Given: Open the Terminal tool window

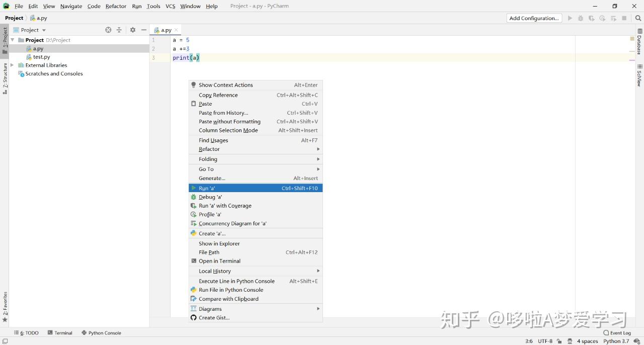Looking at the screenshot, I should click(60, 333).
